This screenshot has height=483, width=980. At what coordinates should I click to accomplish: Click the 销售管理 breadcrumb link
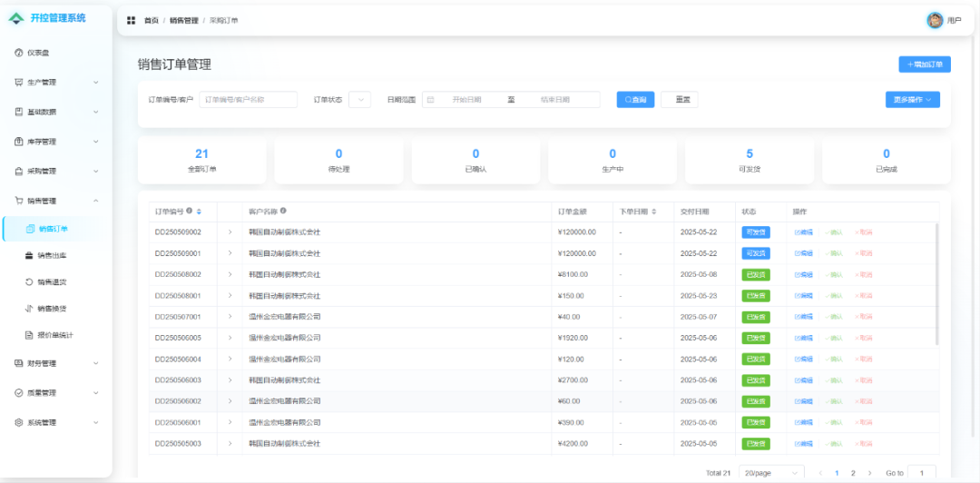click(183, 21)
